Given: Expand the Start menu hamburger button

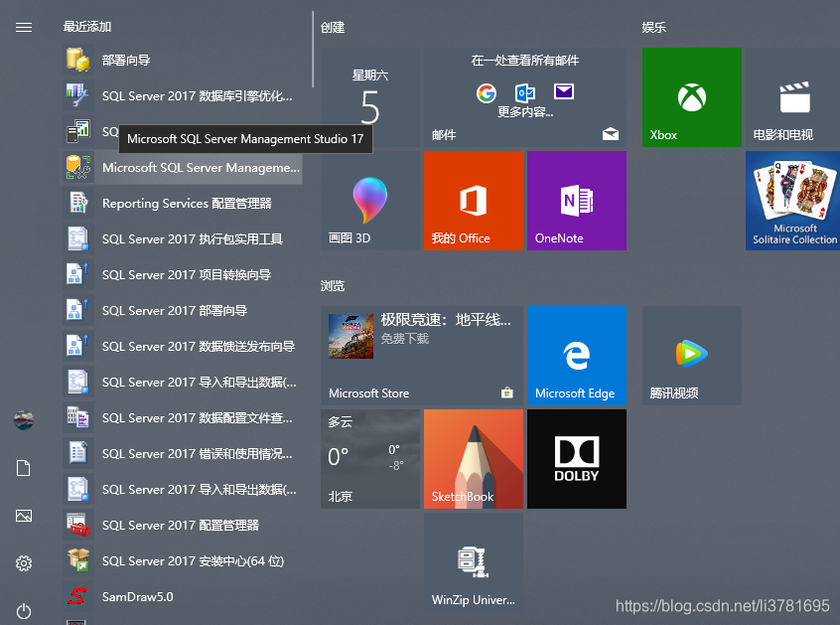Looking at the screenshot, I should coord(24,27).
